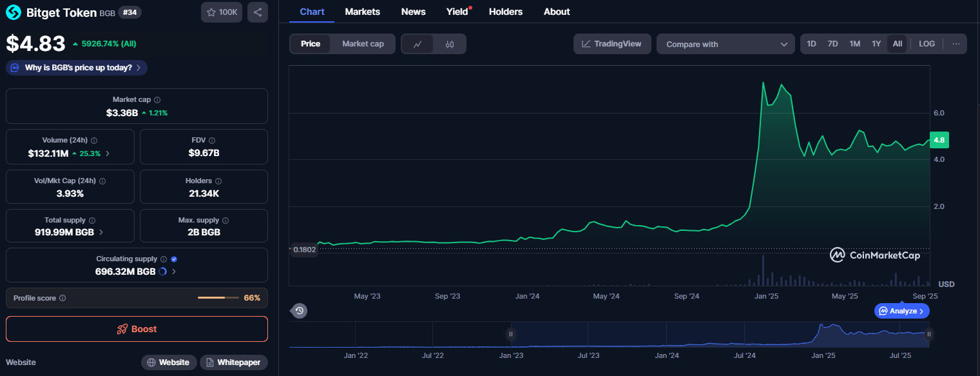Set chart range to 1Y
Screen dimensions: 980x376
coord(876,44)
